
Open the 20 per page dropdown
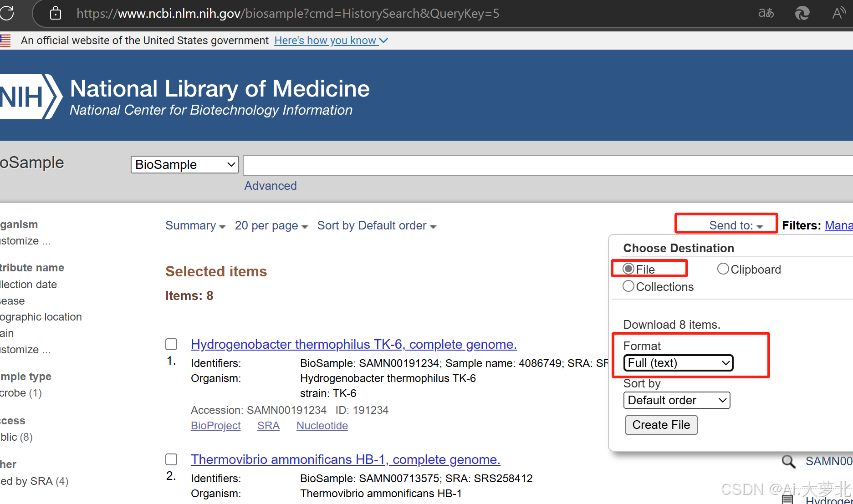271,225
